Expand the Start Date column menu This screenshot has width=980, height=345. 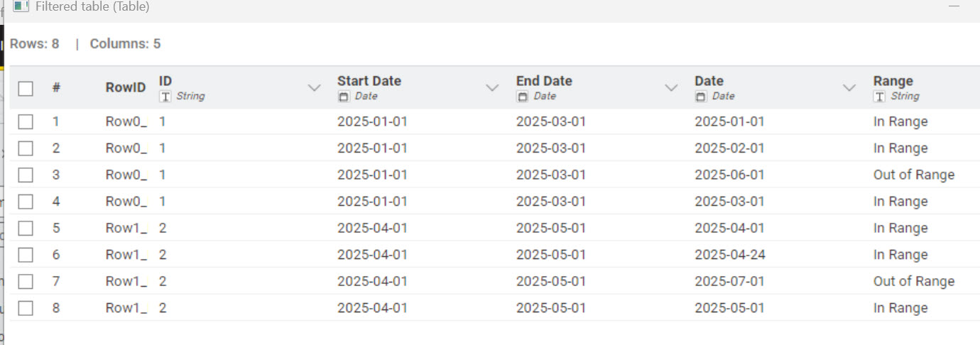click(x=492, y=88)
